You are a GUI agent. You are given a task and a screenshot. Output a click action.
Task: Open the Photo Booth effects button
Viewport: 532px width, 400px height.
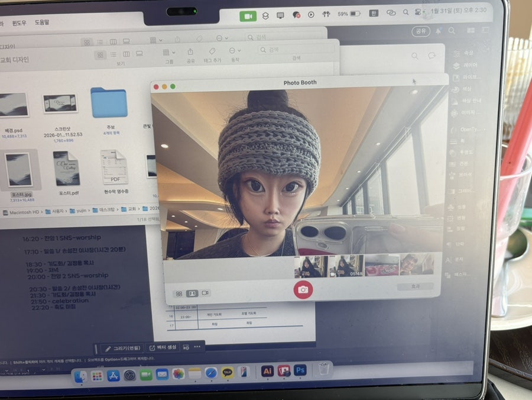pos(416,286)
